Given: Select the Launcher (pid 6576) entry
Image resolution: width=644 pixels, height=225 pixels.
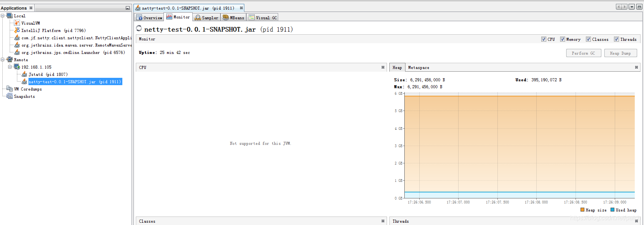Looking at the screenshot, I should (x=73, y=52).
